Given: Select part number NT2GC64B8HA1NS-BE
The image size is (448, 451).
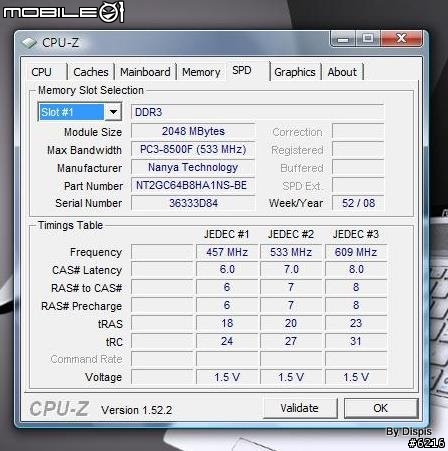Looking at the screenshot, I should (x=193, y=185).
